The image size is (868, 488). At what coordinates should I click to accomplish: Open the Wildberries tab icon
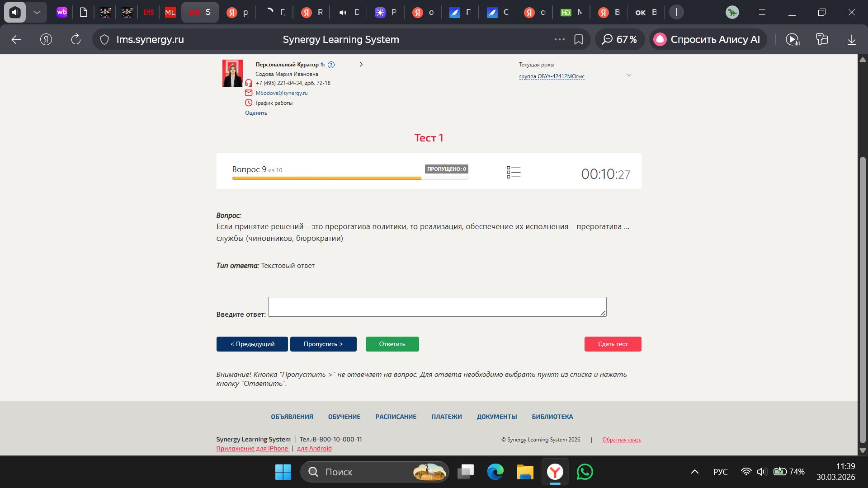[62, 12]
